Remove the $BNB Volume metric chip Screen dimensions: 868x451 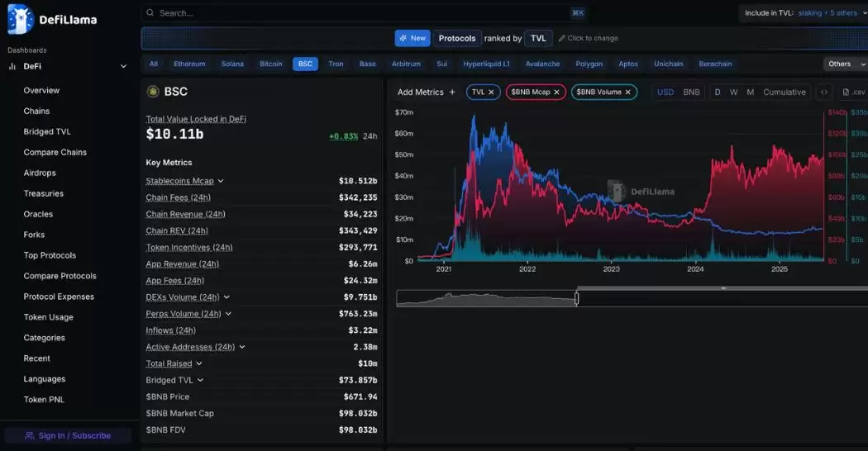point(627,92)
